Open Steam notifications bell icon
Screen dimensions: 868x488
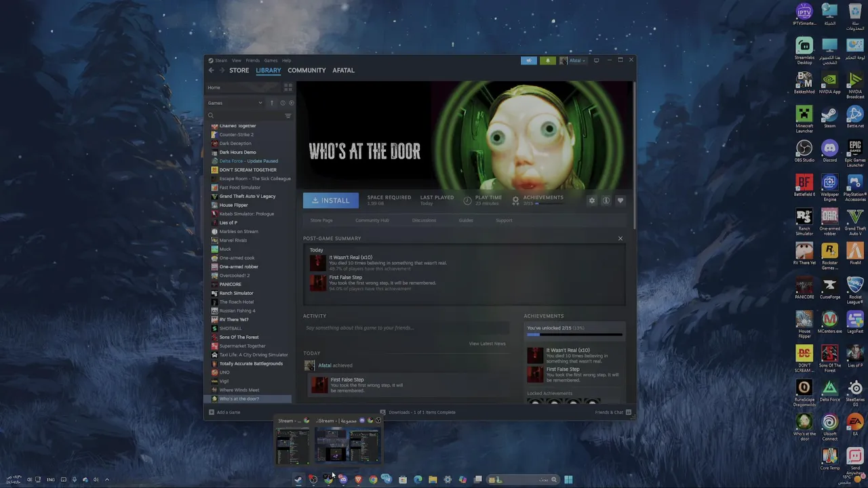tap(548, 60)
